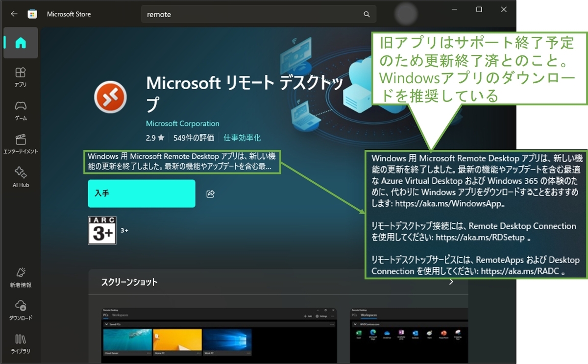The image size is (588, 364).
Task: Close the Microsoft Store window
Action: tap(504, 9)
